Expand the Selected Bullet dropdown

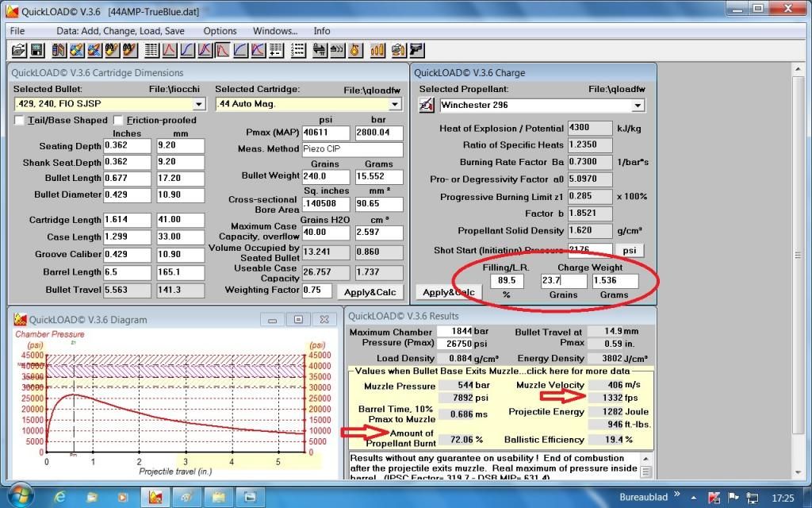(198, 104)
